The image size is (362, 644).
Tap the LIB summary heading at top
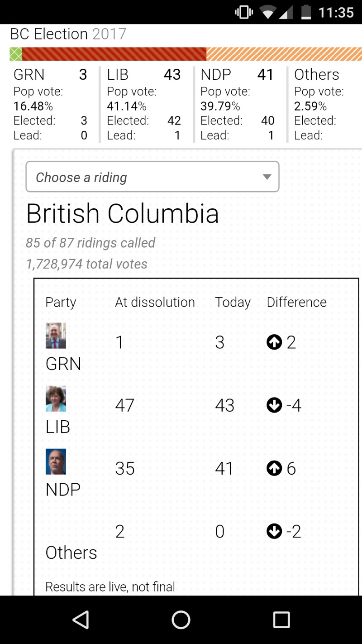tap(118, 75)
